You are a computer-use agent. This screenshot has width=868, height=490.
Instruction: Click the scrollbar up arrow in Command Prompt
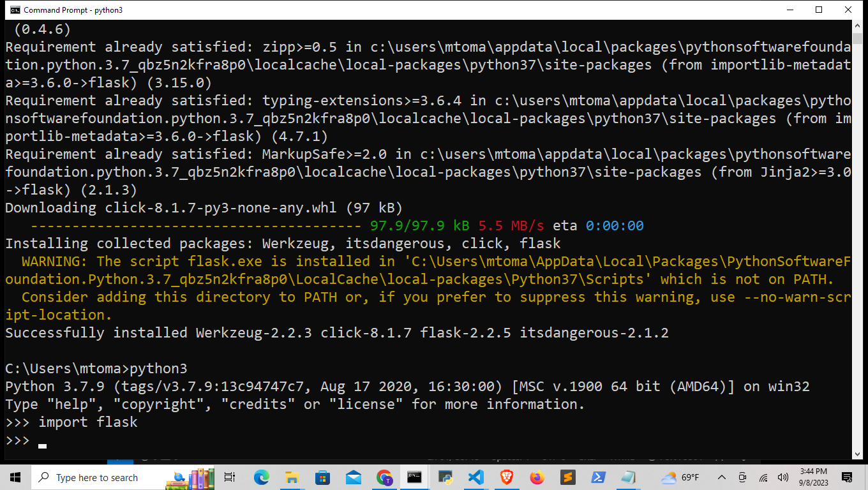click(858, 26)
